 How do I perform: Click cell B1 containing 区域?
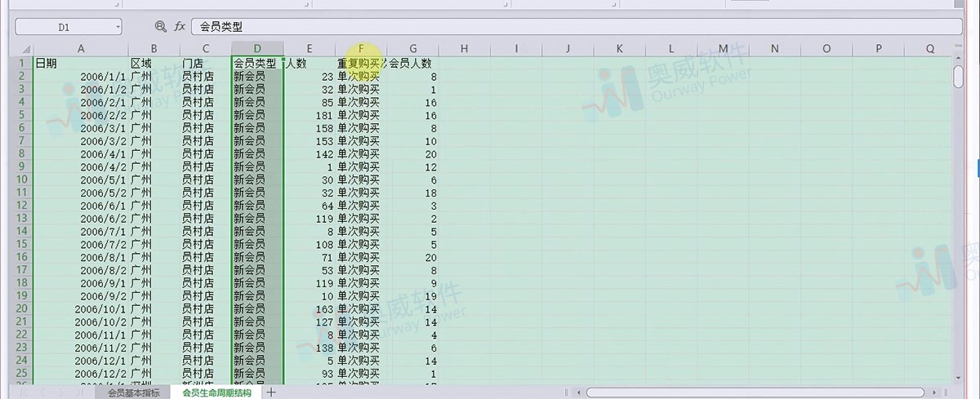[x=154, y=63]
